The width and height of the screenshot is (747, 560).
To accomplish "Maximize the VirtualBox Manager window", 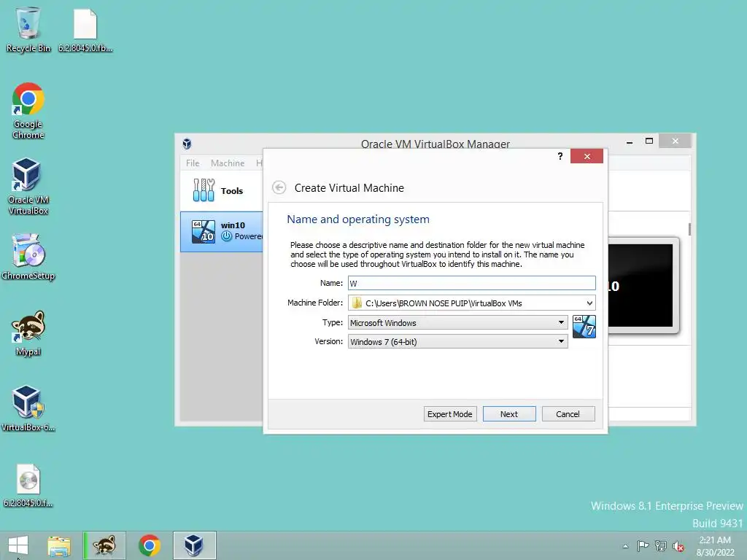I will [x=649, y=141].
